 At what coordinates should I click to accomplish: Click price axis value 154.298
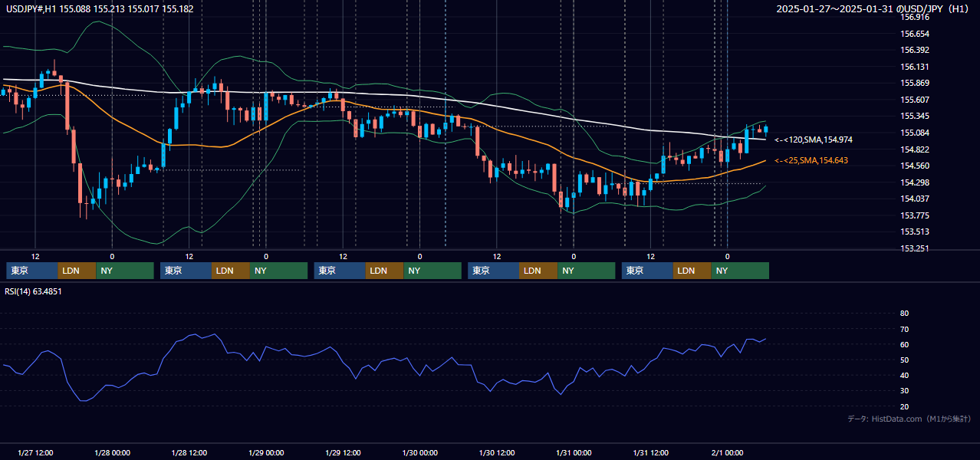point(914,182)
